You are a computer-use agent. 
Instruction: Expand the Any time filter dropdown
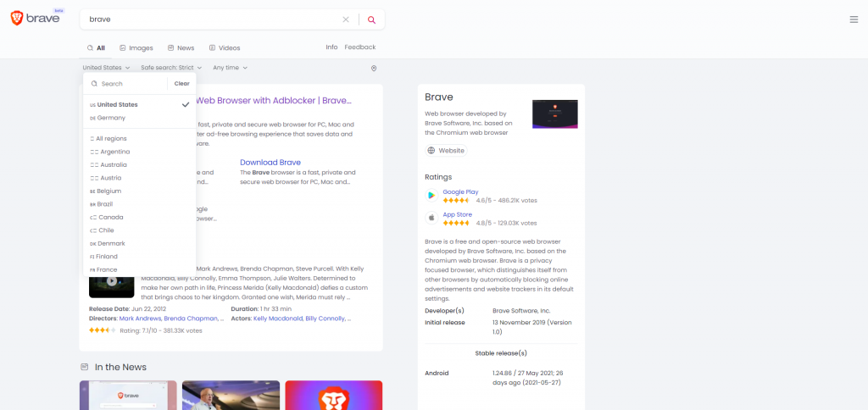click(230, 68)
